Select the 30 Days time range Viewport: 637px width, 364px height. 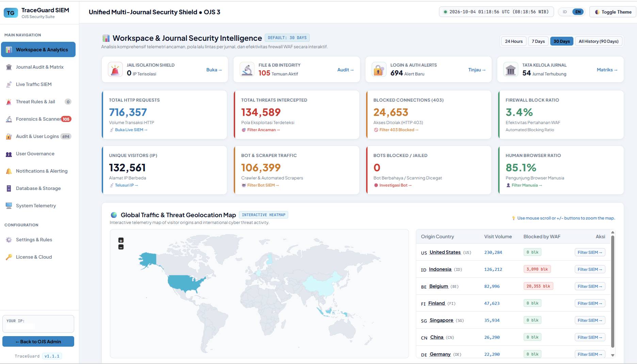click(561, 41)
